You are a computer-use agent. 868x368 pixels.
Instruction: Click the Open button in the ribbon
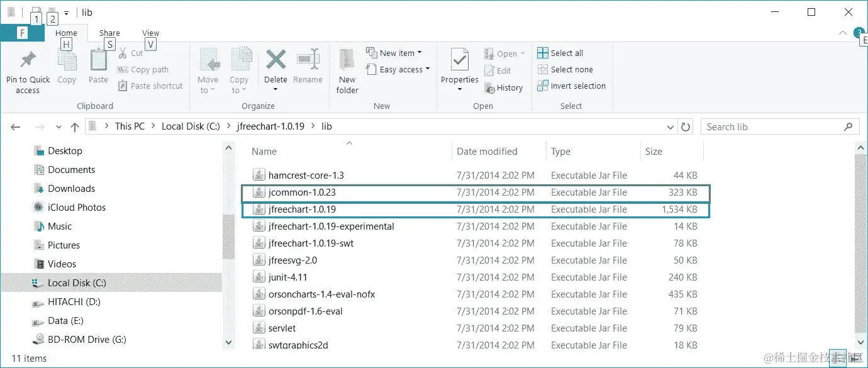click(x=504, y=54)
